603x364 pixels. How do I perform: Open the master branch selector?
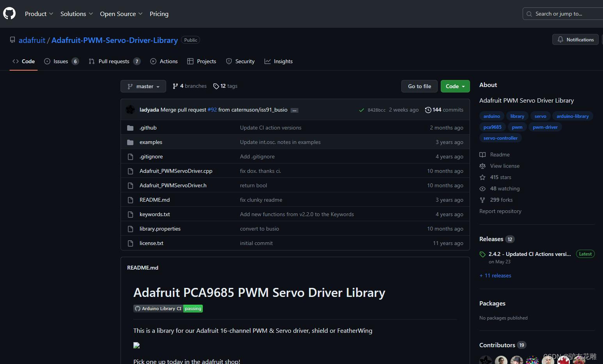tap(143, 86)
